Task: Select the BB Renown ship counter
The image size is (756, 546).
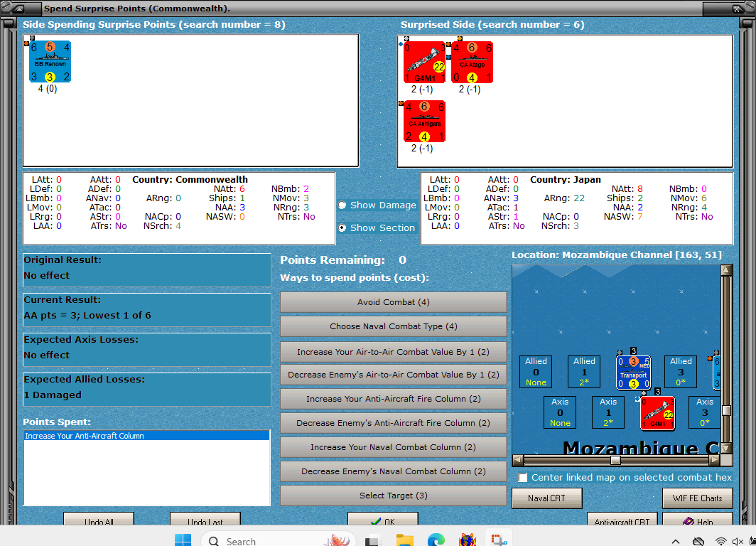Action: pyautogui.click(x=48, y=63)
